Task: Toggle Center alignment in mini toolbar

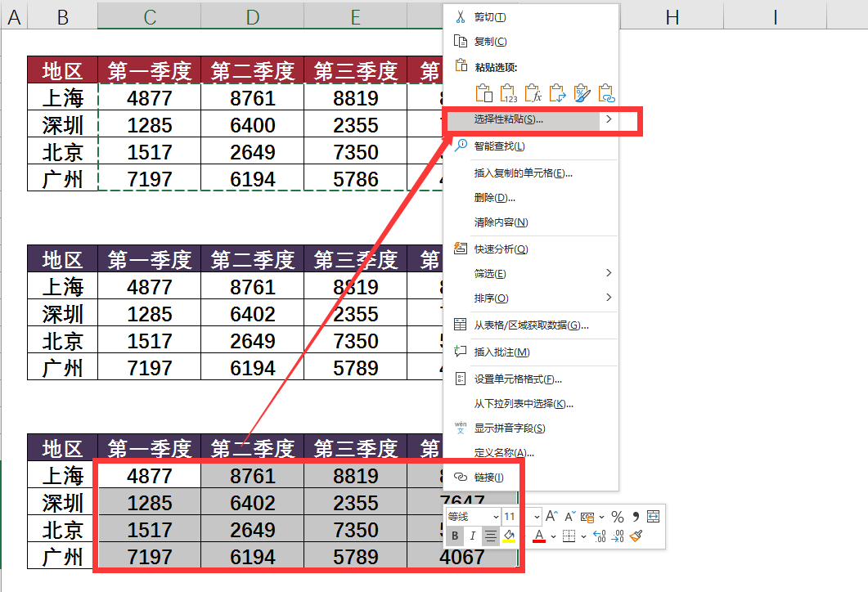Action: click(x=491, y=536)
